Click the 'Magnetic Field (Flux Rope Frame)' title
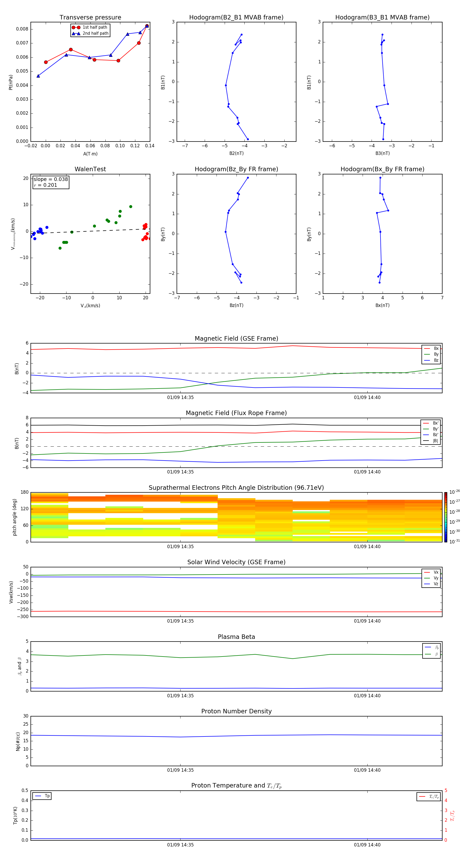The image size is (473, 868). [236, 413]
